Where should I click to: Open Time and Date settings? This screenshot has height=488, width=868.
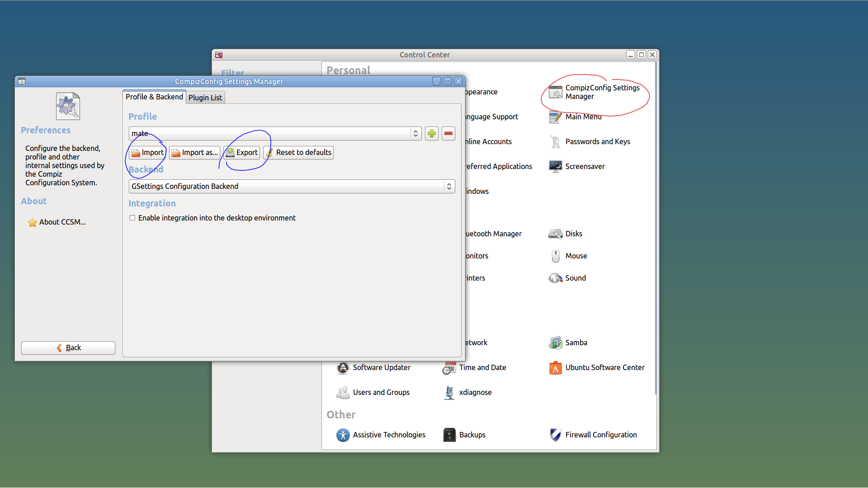tap(474, 367)
